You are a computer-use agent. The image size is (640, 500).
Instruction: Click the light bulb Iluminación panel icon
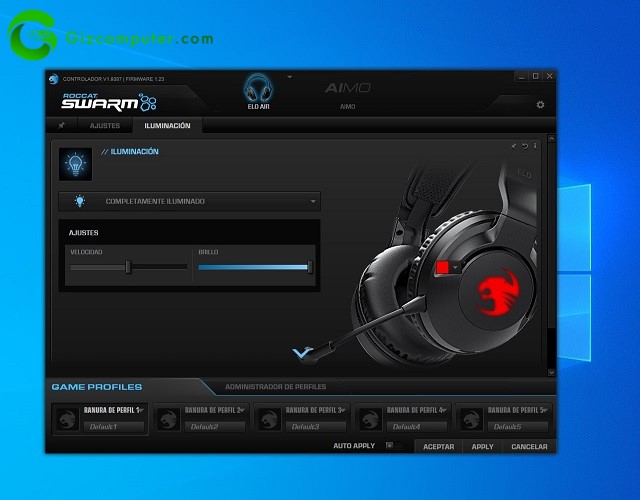point(76,164)
